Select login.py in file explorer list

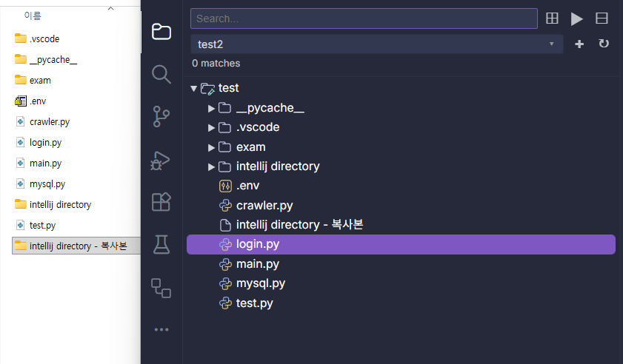[x=46, y=143]
